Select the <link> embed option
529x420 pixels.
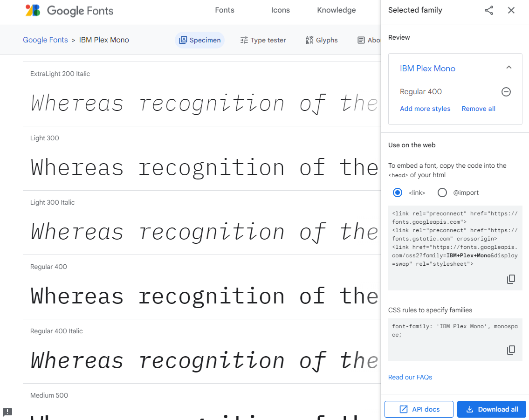pos(398,193)
